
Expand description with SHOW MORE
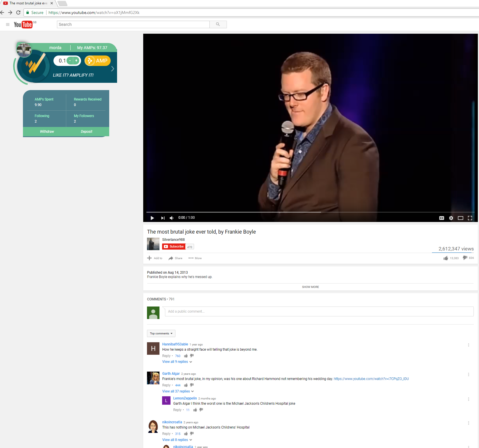(x=310, y=287)
